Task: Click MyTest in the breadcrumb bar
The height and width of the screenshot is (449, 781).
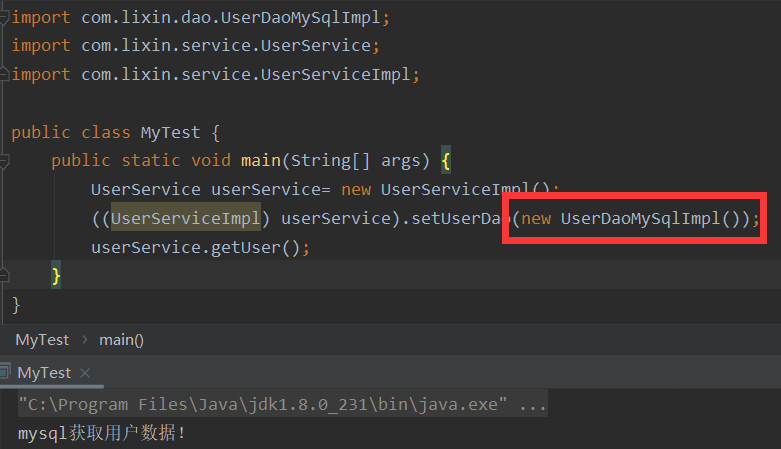Action: (x=42, y=340)
